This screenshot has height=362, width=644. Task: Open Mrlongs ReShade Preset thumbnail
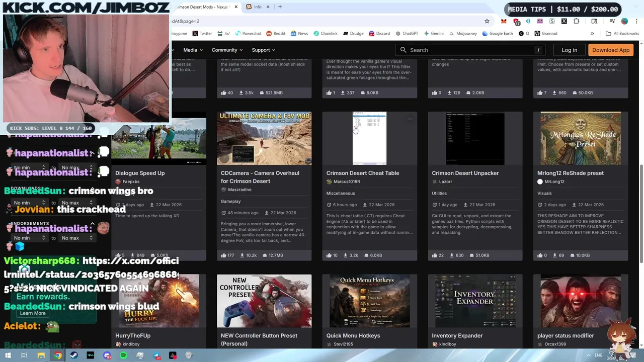point(581,138)
